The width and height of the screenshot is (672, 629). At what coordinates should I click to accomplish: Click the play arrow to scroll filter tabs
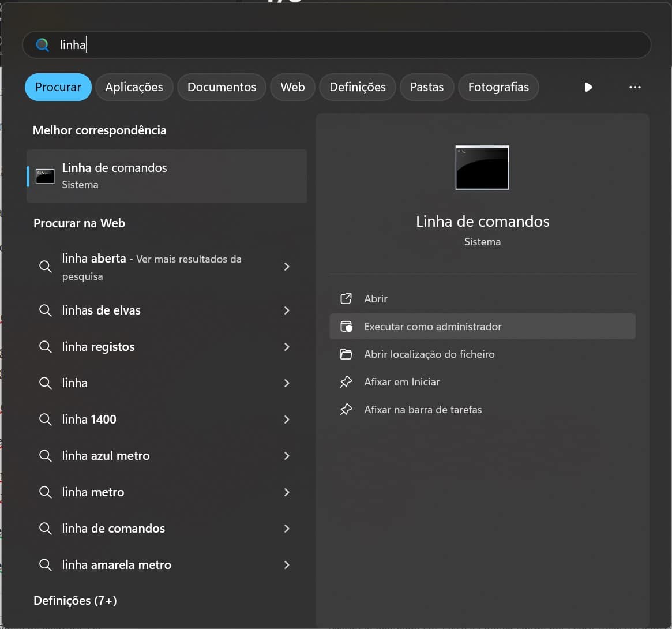[588, 87]
